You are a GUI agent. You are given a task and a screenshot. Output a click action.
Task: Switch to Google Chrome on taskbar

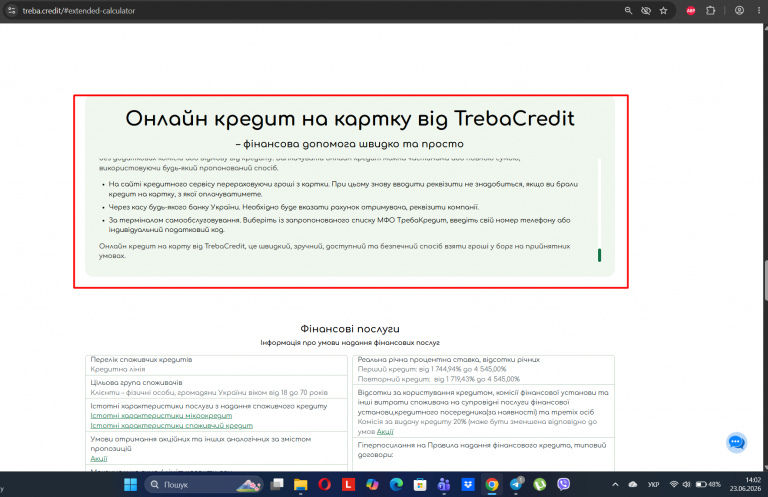click(x=492, y=484)
